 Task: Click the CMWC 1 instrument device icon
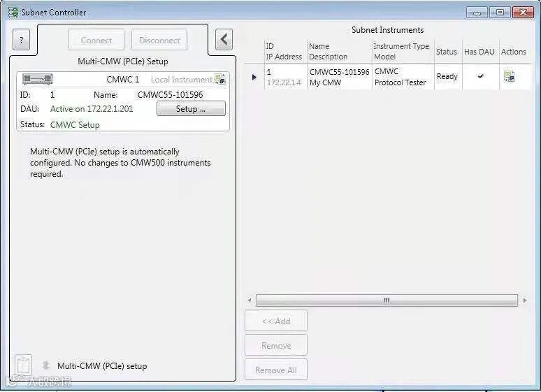pyautogui.click(x=37, y=79)
